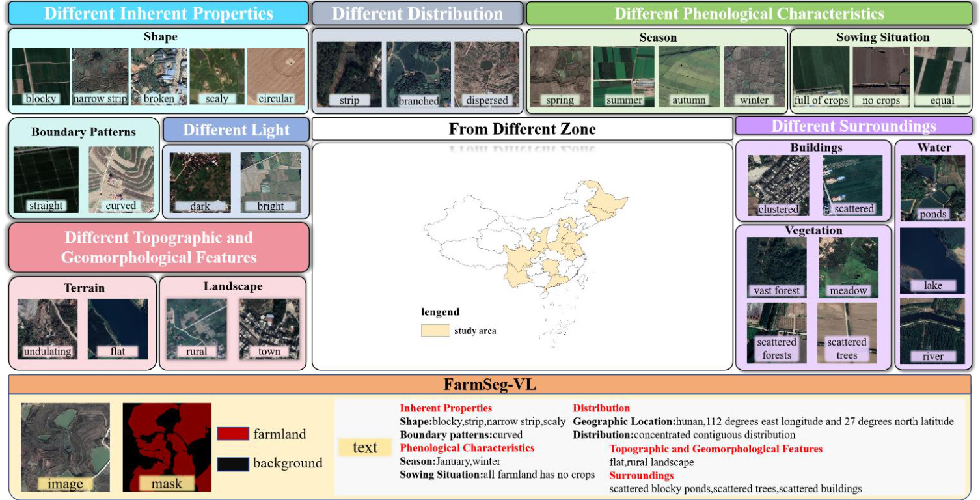
Task: Click the Different Surroundings heading
Action: pyautogui.click(x=853, y=126)
